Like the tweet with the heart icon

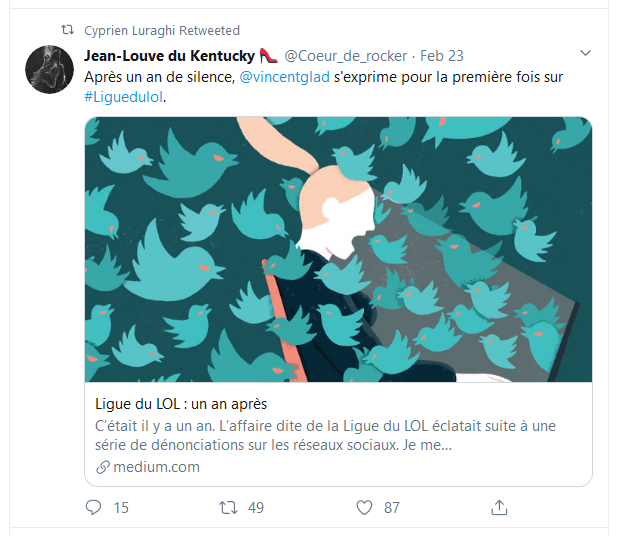(364, 508)
